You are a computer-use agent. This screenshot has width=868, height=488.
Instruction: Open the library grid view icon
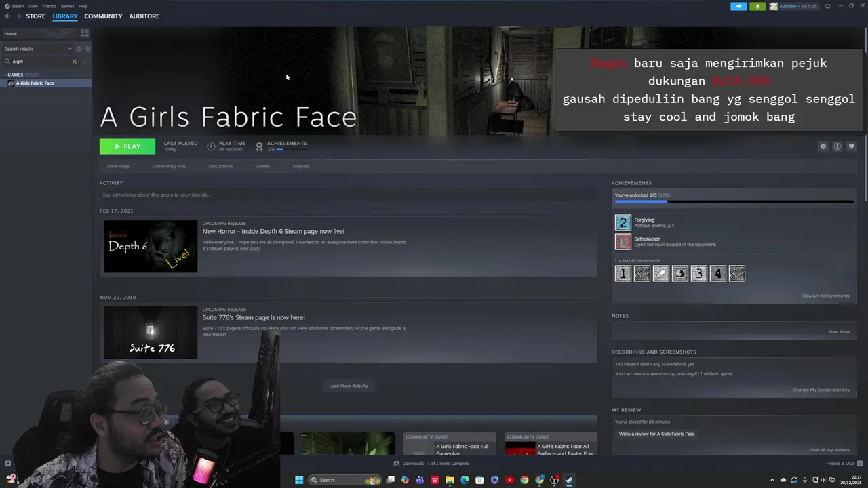pos(85,33)
